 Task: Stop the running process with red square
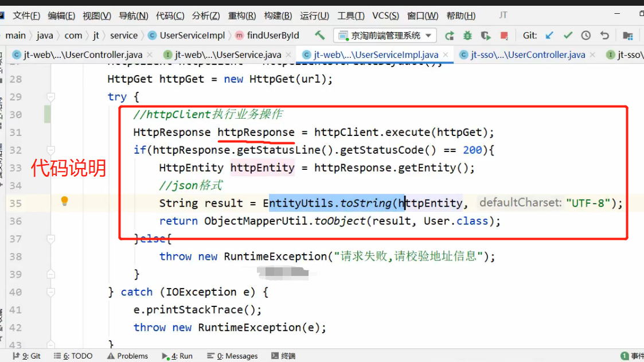coord(504,36)
